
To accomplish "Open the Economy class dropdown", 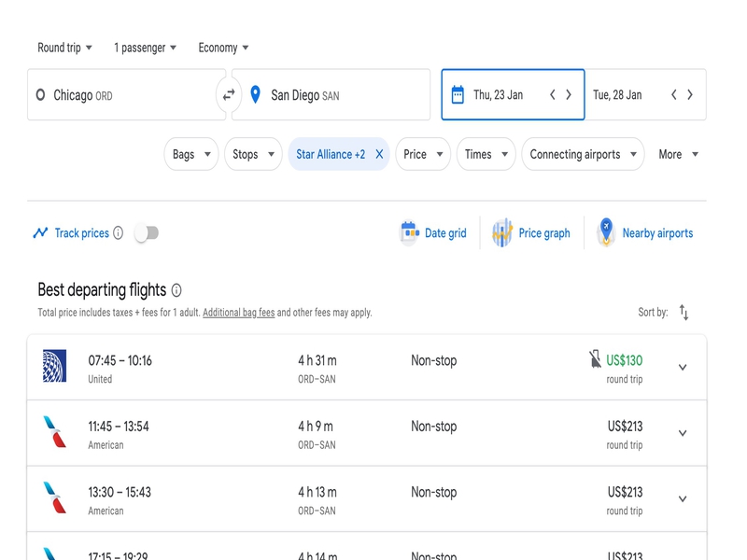I will click(x=223, y=48).
